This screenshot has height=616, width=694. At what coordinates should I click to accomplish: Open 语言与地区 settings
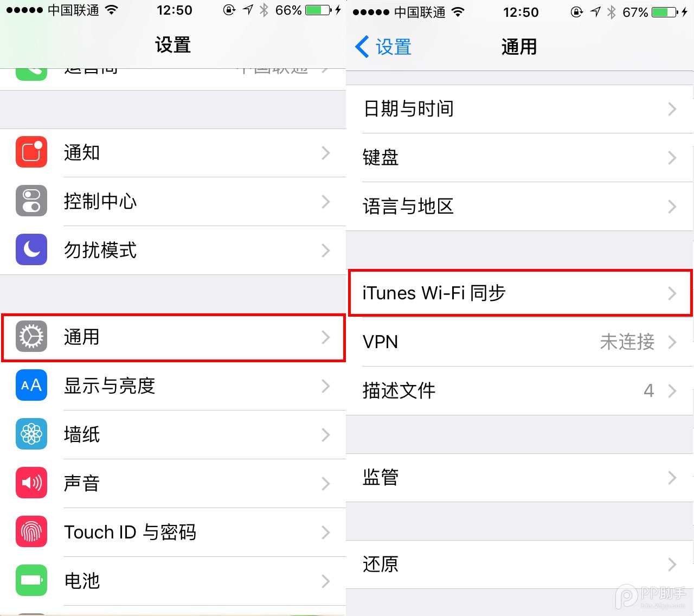click(x=520, y=207)
